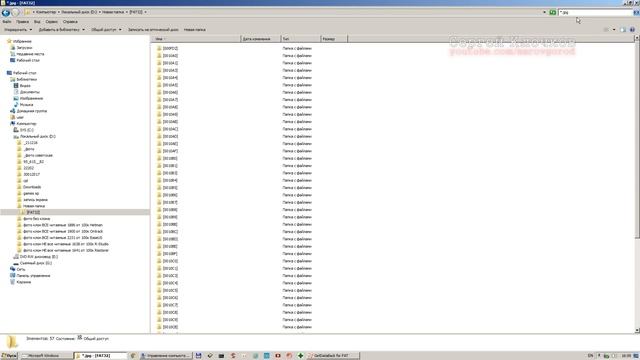Screen dimensions: 640x360
Task: Click Записать на оптический диск
Action: [x=153, y=30]
